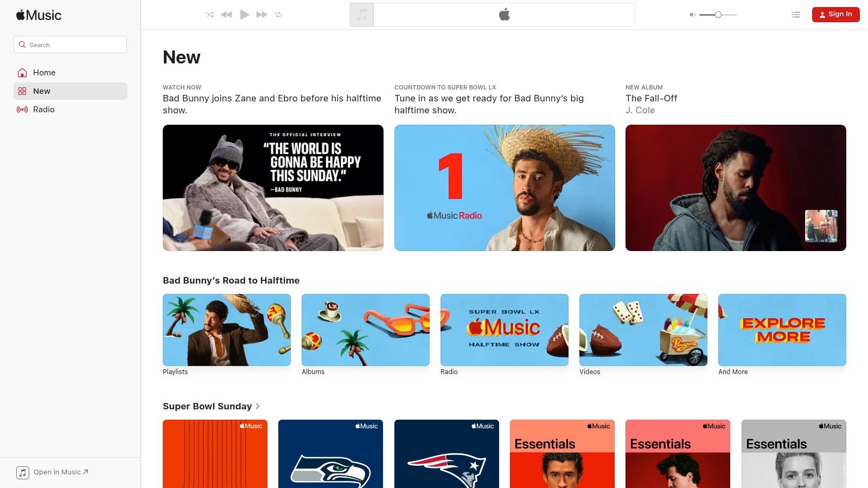The image size is (868, 488).
Task: Open The Fall-Off album artwork
Action: [x=735, y=188]
